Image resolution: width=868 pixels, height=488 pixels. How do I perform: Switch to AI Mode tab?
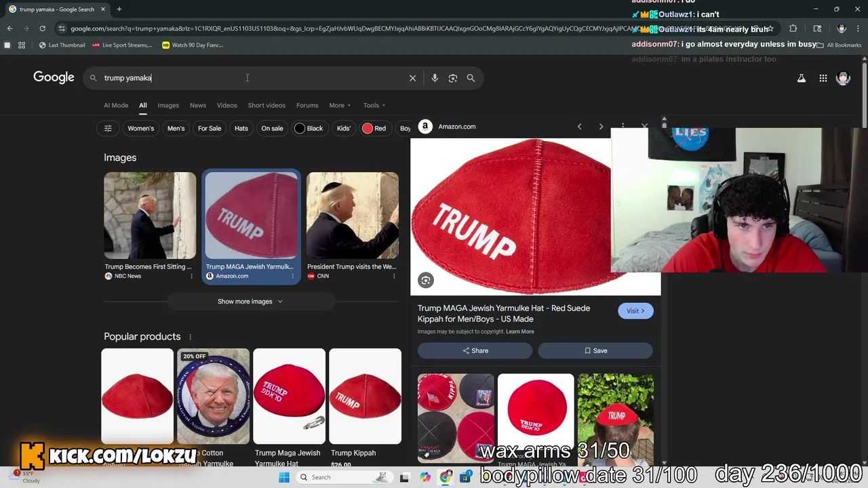pyautogui.click(x=116, y=105)
